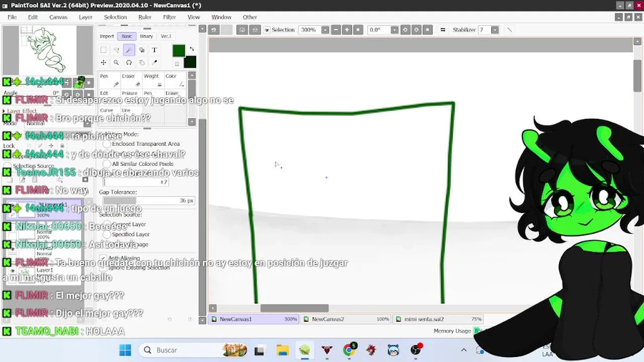
Task: Click the foreground dark green color swatch
Action: [179, 50]
